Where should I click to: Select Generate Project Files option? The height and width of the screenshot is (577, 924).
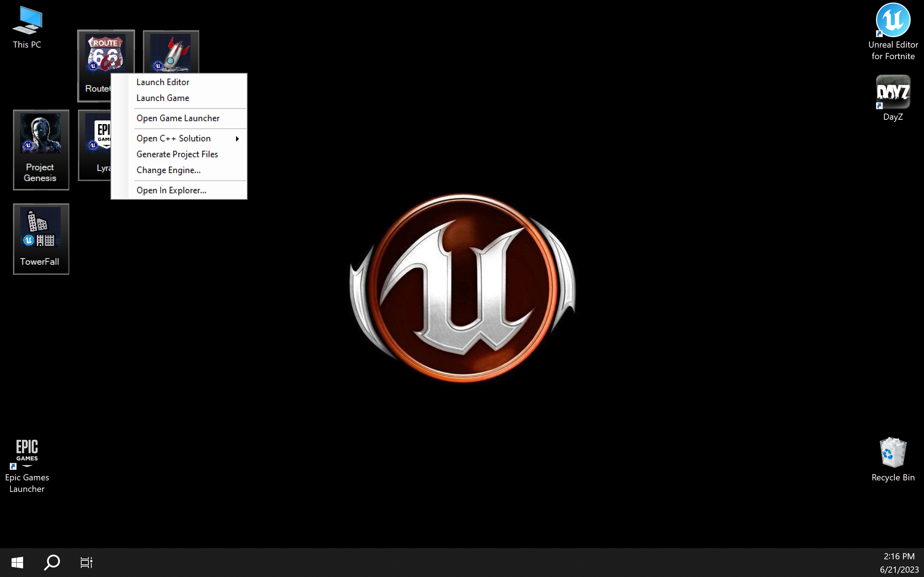tap(177, 154)
